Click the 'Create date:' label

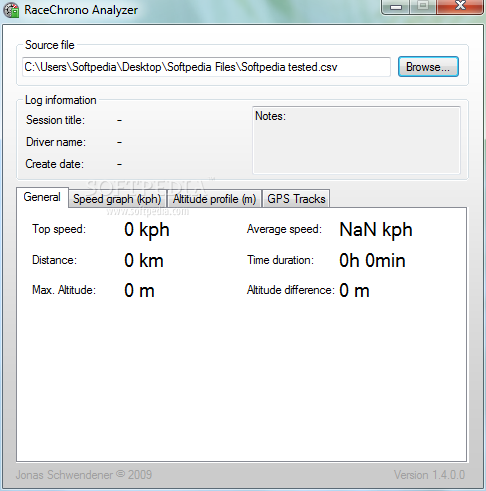(x=55, y=164)
